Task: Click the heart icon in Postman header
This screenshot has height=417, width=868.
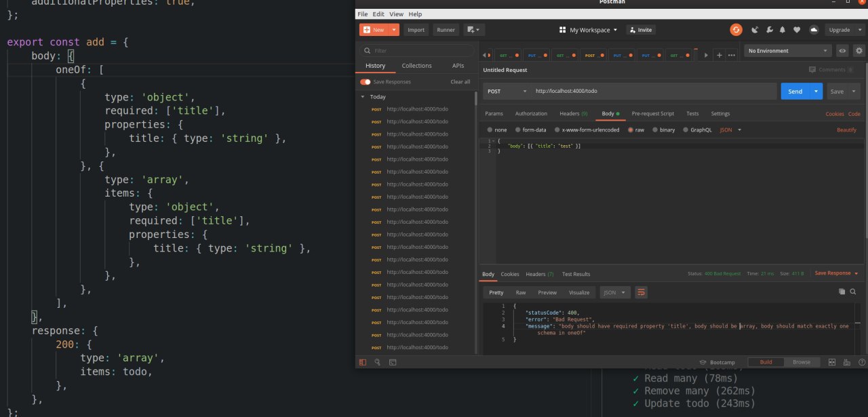Action: 797,30
